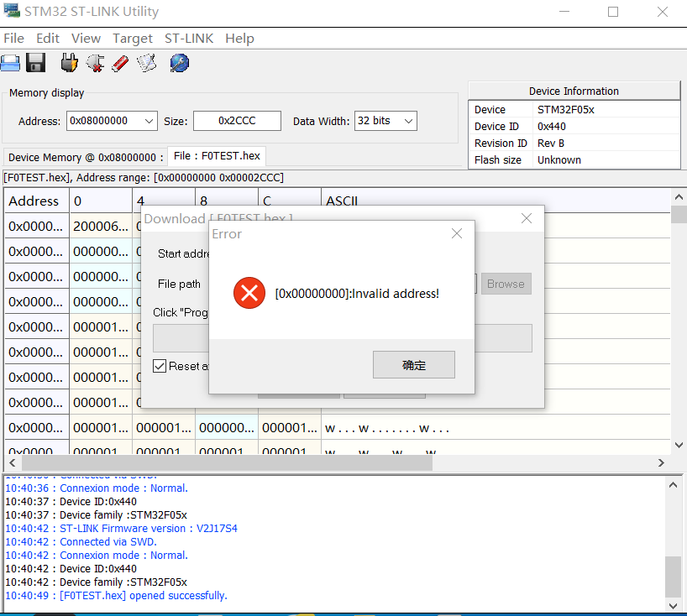This screenshot has width=687, height=616.
Task: Close the Error dialog with its X
Action: click(457, 233)
